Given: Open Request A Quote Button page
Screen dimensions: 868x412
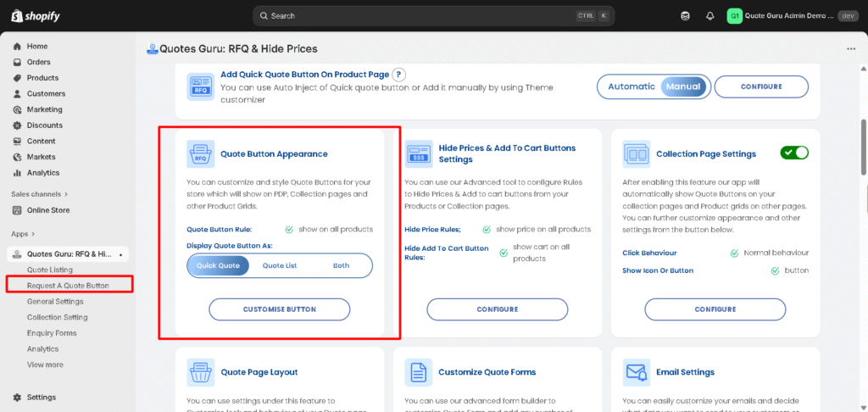Looking at the screenshot, I should 68,286.
